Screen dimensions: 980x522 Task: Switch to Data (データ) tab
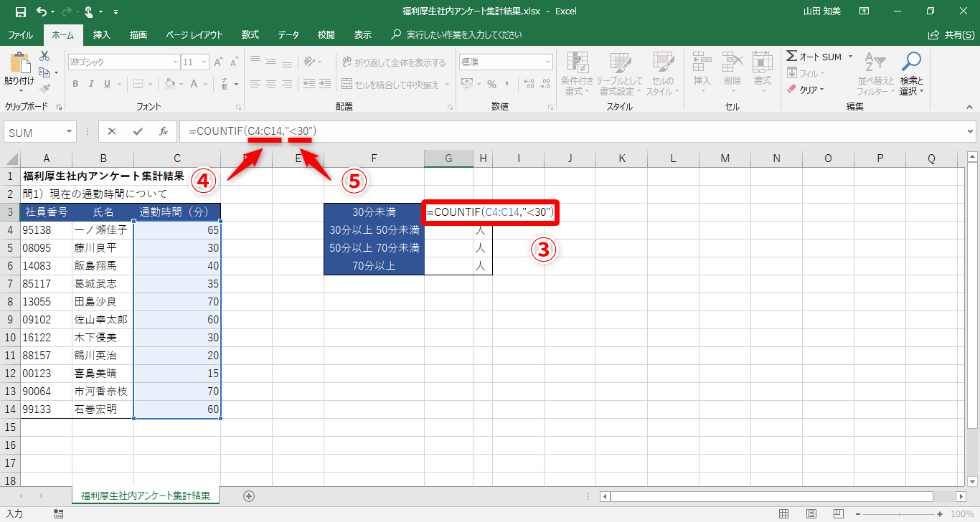(x=288, y=34)
